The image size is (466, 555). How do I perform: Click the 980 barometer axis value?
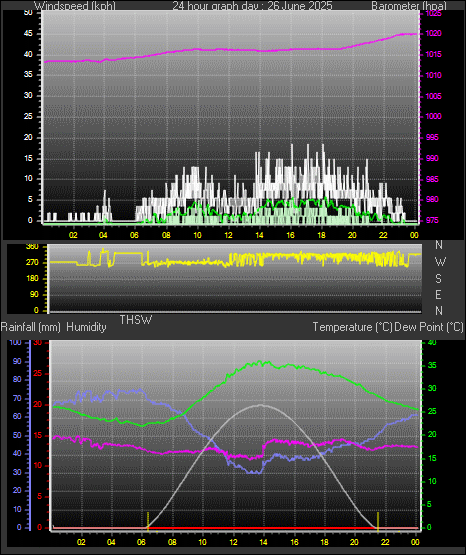[432, 199]
